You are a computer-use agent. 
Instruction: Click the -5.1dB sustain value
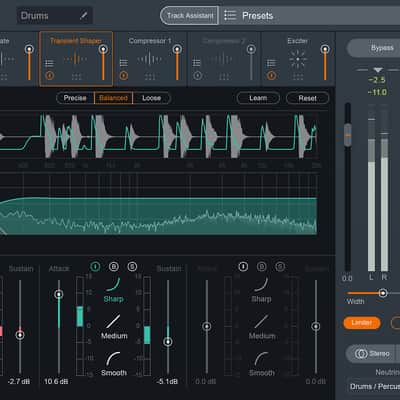(x=167, y=381)
